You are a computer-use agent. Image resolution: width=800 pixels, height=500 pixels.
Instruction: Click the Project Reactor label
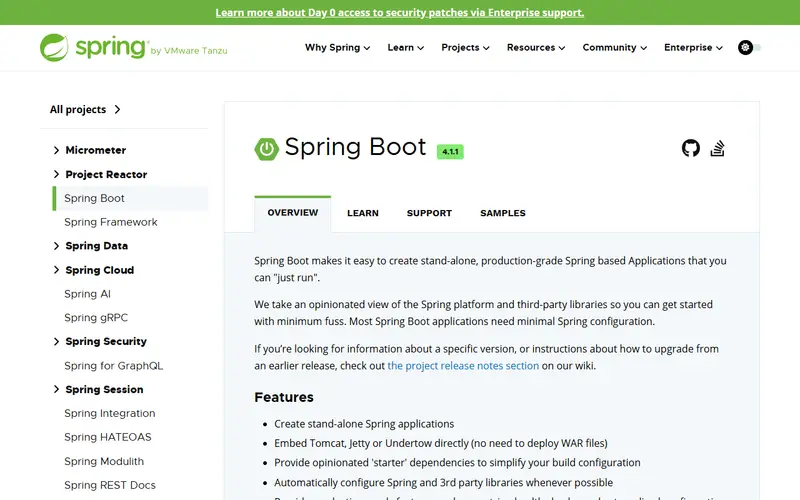click(x=106, y=174)
